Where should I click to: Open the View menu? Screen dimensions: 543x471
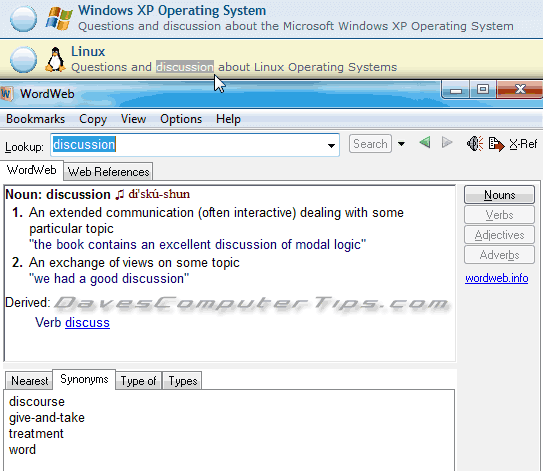click(133, 119)
